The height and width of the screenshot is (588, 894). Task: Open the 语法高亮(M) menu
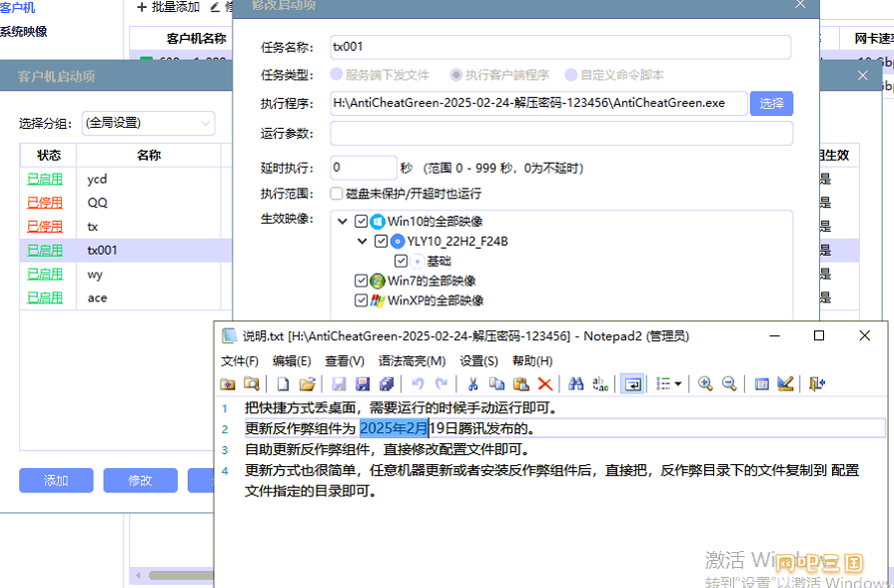(412, 360)
